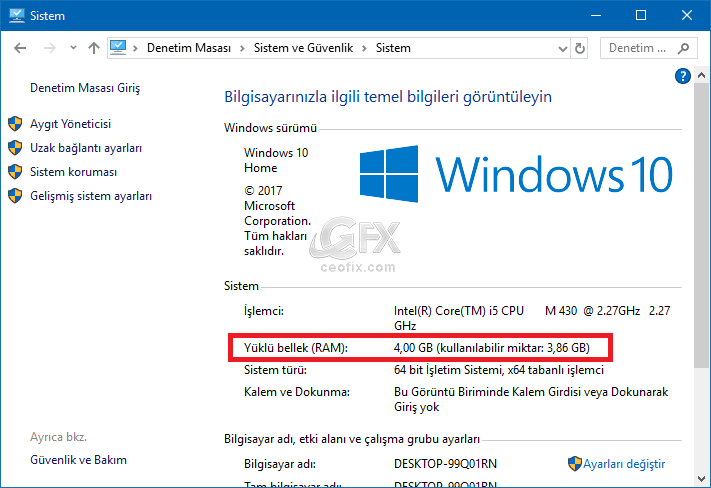The image size is (711, 488).
Task: Open Help with the question mark icon
Action: (x=682, y=76)
